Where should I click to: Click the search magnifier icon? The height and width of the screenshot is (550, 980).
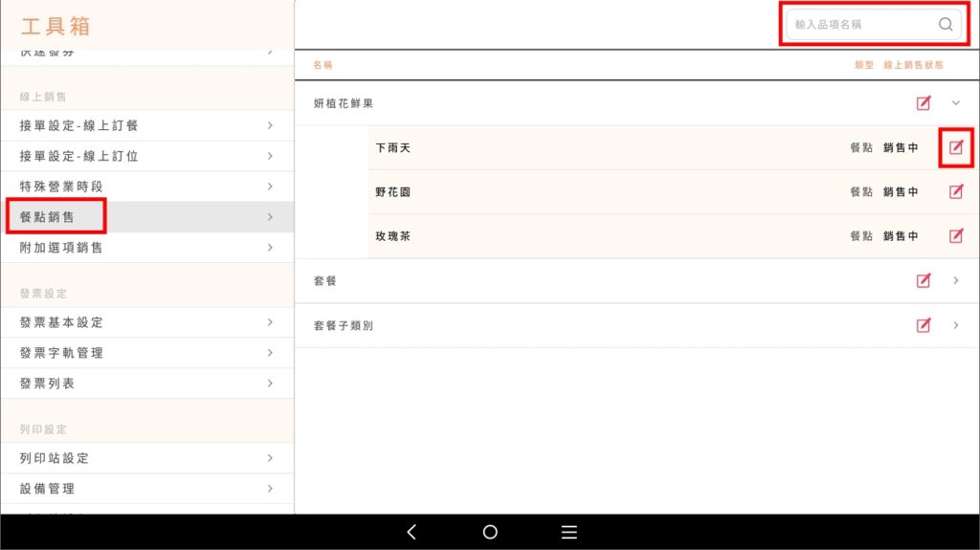946,25
